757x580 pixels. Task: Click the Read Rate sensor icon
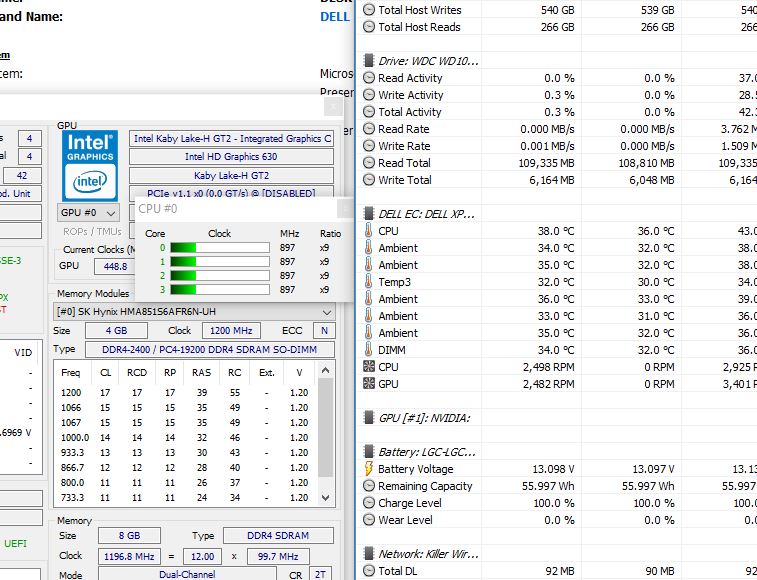(x=369, y=128)
